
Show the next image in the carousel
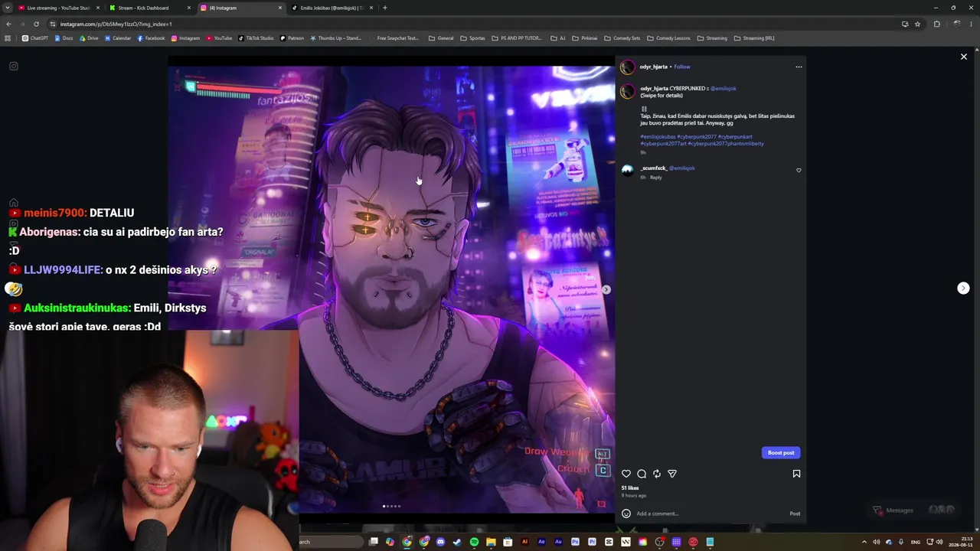[606, 289]
